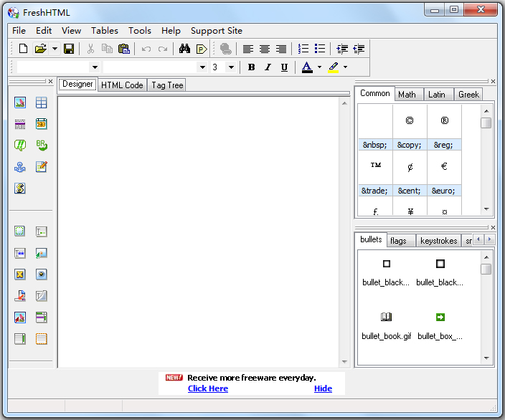Click the Insert table grid icon
This screenshot has width=505, height=420.
42,102
